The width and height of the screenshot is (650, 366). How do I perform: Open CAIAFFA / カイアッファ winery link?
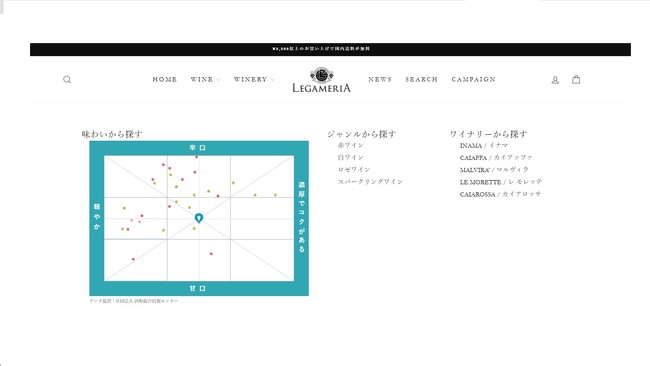[x=496, y=158]
